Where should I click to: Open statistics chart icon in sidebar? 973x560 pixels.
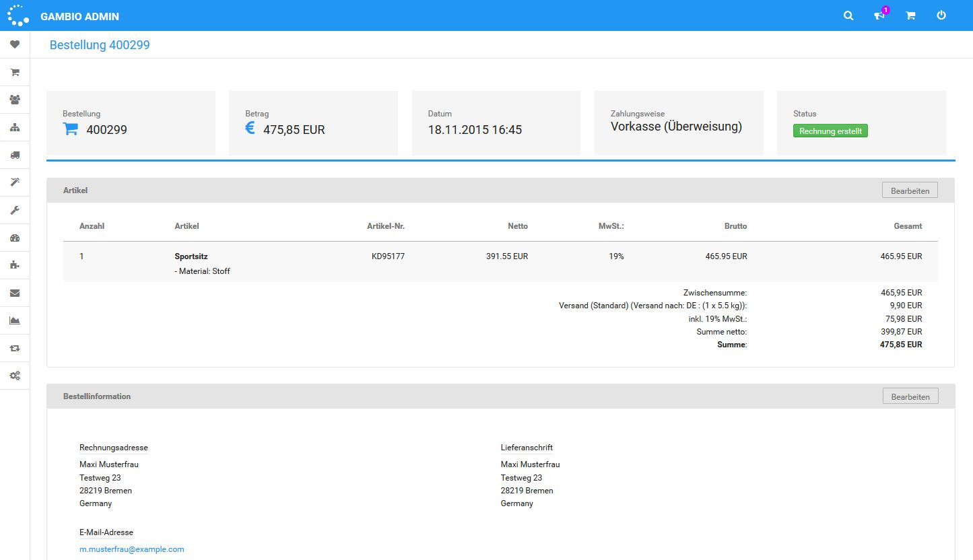[x=15, y=320]
